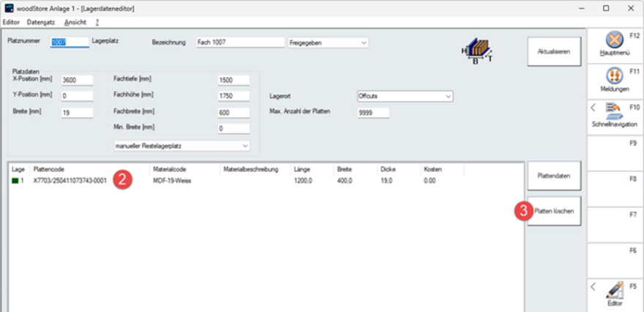Open the ? help menu
Image resolution: width=644 pixels, height=312 pixels.
click(97, 22)
